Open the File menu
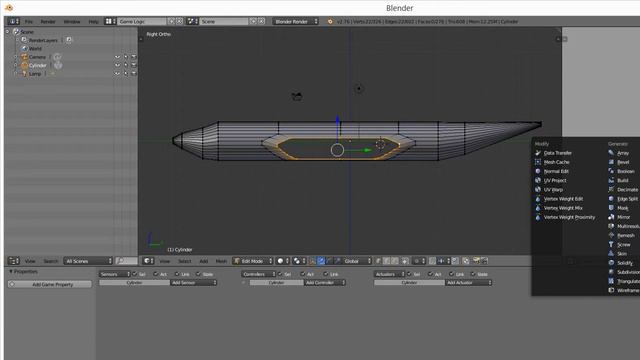The width and height of the screenshot is (640, 360). pyautogui.click(x=29, y=21)
